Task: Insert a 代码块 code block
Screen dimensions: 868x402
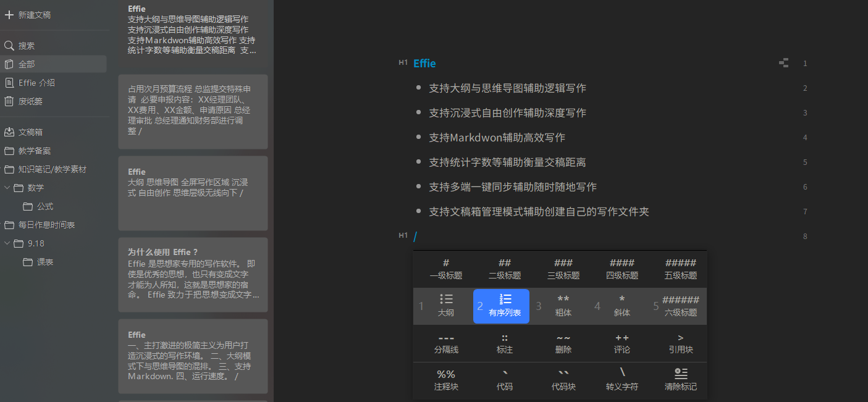Action: [563, 380]
